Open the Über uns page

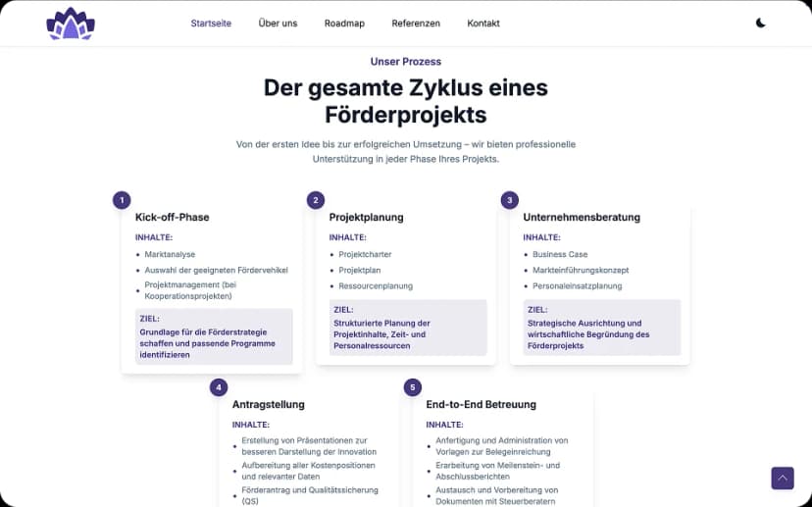point(278,24)
